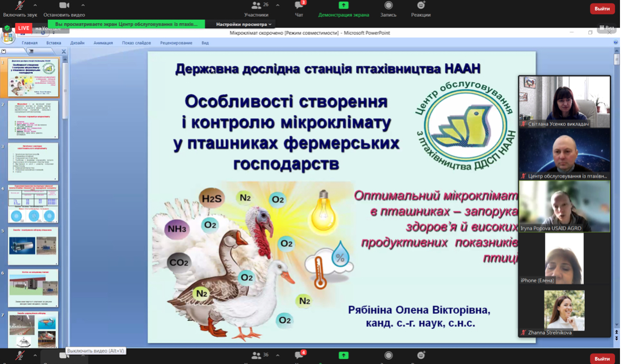Click the PowerPoint help question-mark icon
Viewport: 639px width, 364px height.
tap(616, 43)
